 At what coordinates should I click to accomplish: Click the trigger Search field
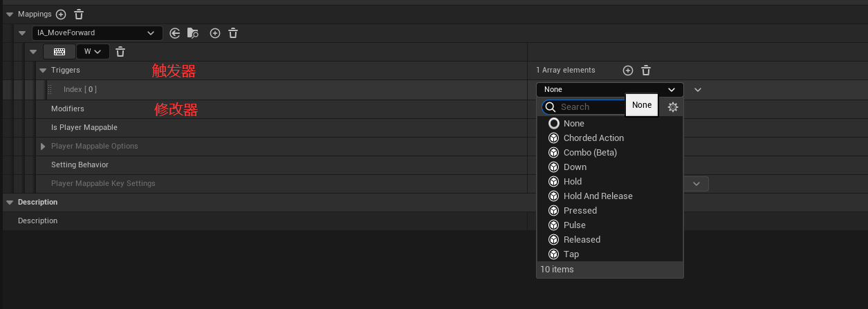click(588, 107)
